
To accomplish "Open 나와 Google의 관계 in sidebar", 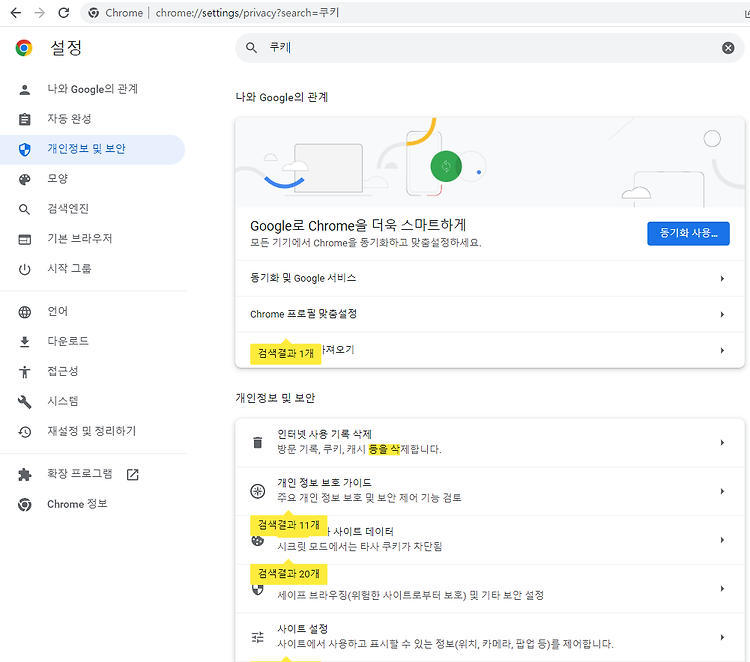I will 92,89.
